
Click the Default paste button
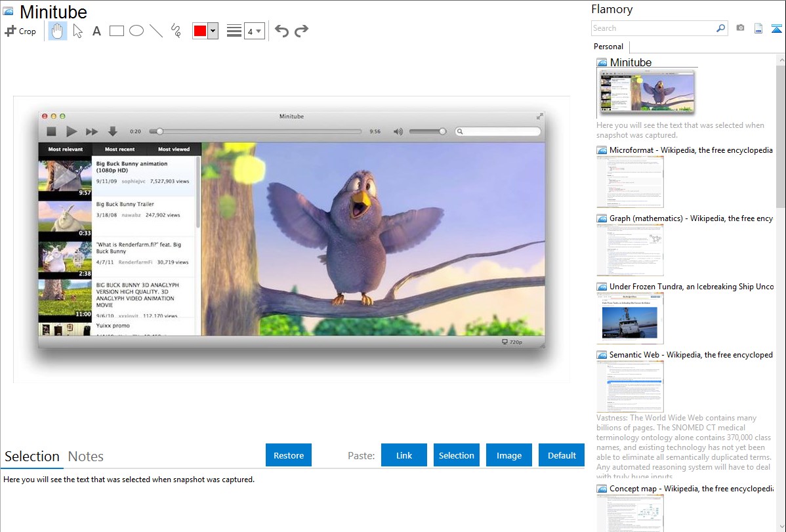coord(562,455)
